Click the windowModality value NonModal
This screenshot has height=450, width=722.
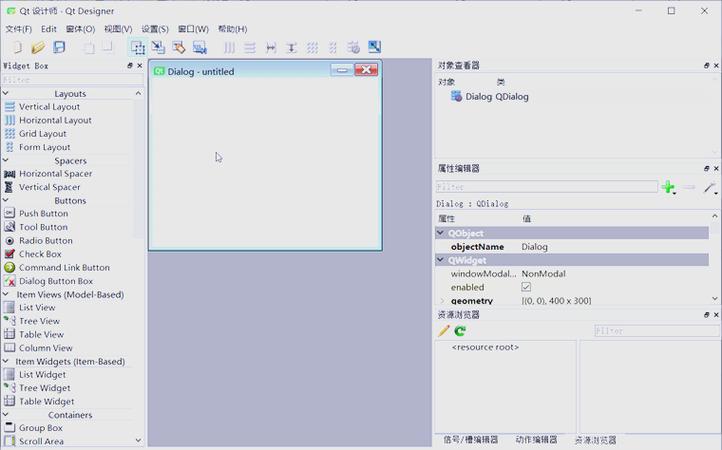pyautogui.click(x=543, y=274)
